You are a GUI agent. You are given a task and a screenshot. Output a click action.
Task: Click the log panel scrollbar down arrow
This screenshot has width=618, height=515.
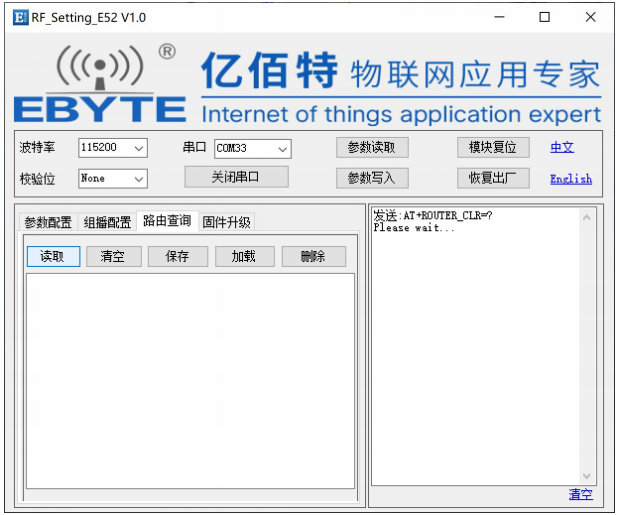(x=588, y=477)
